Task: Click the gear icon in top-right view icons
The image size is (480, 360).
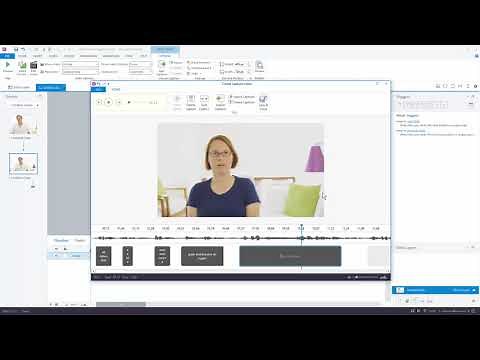Action: point(475,86)
